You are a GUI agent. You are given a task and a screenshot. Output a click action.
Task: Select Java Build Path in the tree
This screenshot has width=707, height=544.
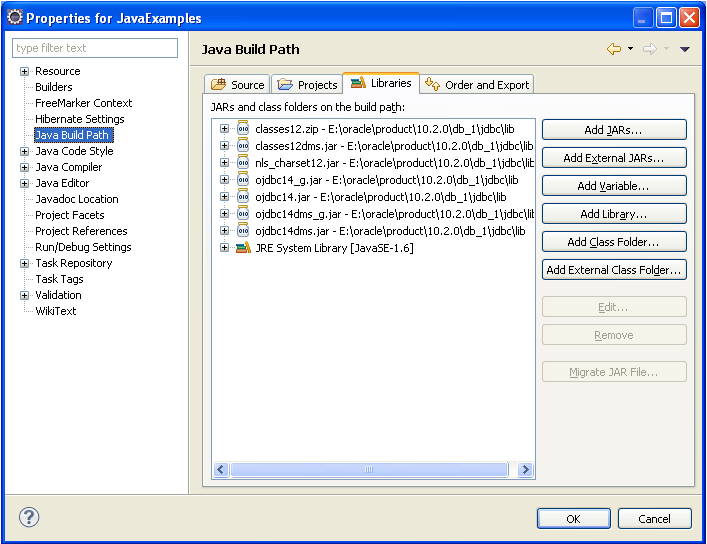tap(74, 135)
